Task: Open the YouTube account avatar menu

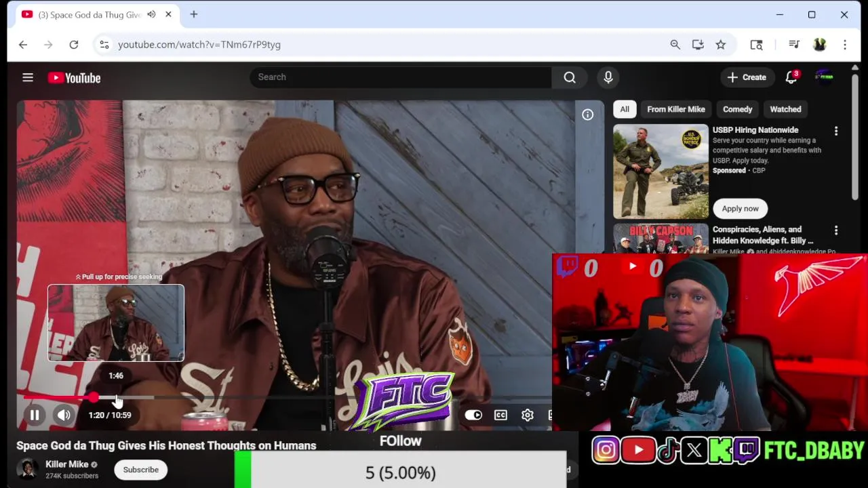Action: pos(824,77)
